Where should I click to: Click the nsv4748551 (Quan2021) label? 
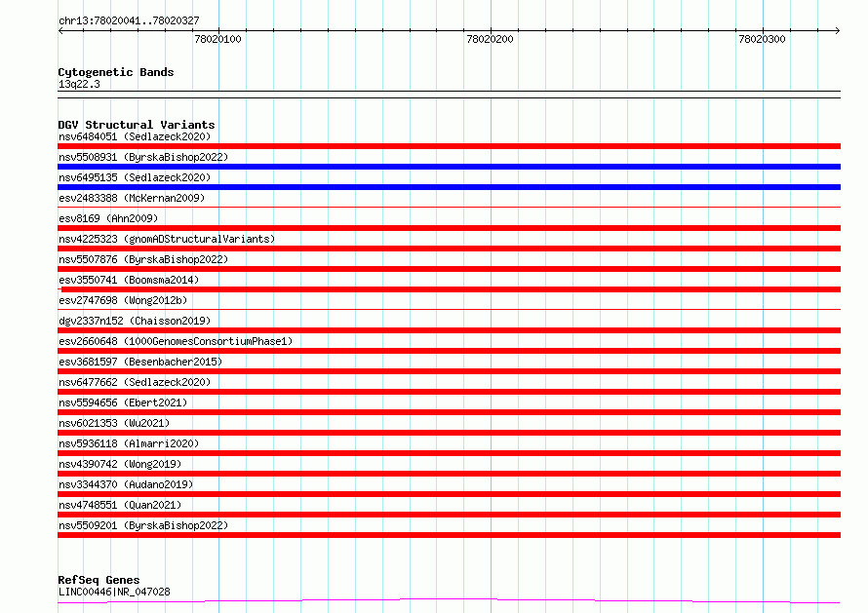120,505
